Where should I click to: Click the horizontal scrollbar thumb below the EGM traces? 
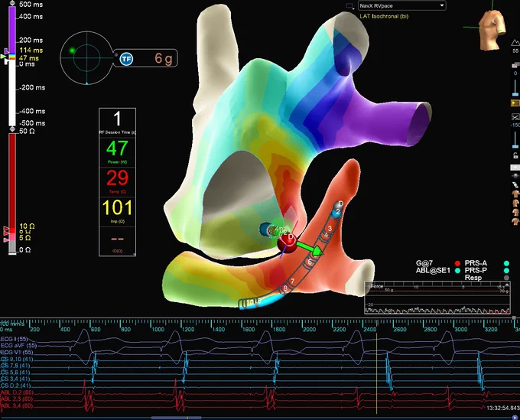[x=176, y=418]
